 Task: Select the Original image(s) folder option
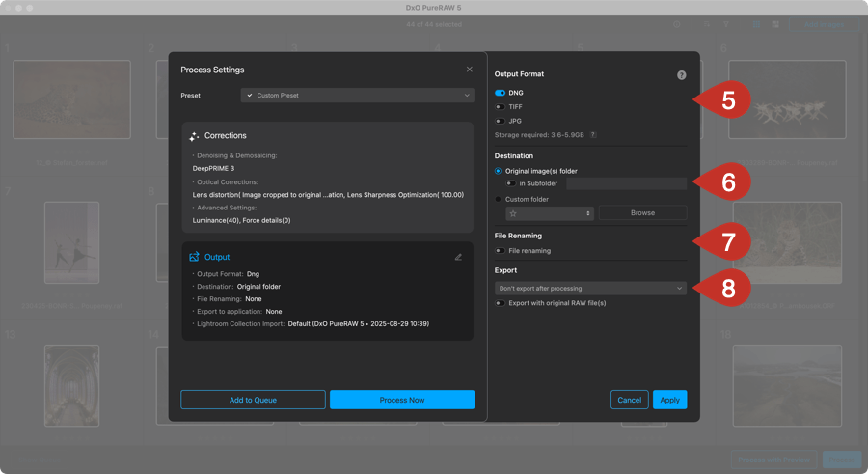498,171
